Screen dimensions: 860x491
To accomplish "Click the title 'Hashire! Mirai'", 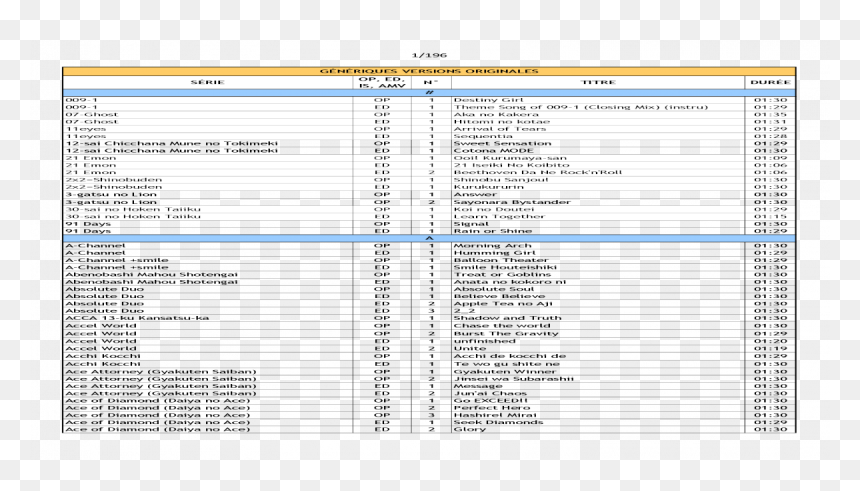I will pos(495,415).
